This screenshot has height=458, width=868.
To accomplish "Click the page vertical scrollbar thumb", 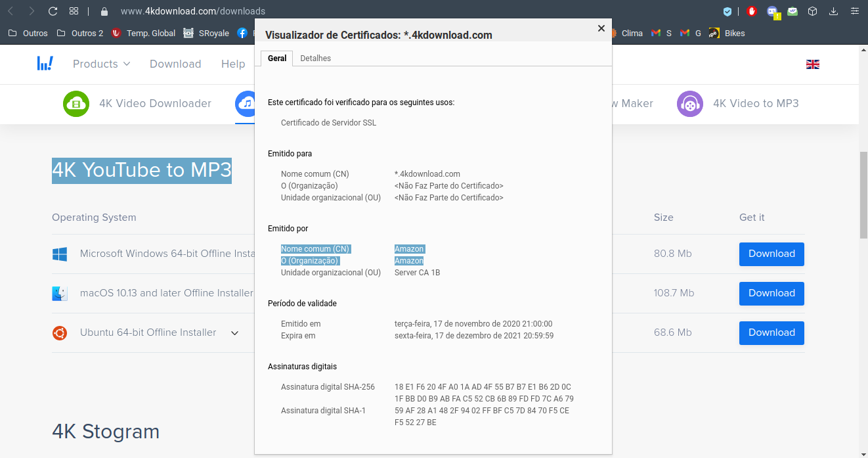I will click(x=863, y=195).
